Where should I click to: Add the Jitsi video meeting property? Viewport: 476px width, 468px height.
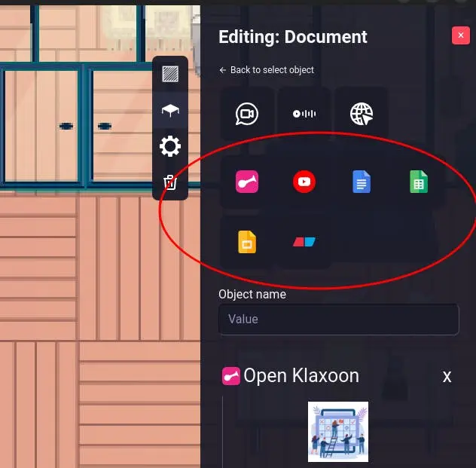[247, 114]
